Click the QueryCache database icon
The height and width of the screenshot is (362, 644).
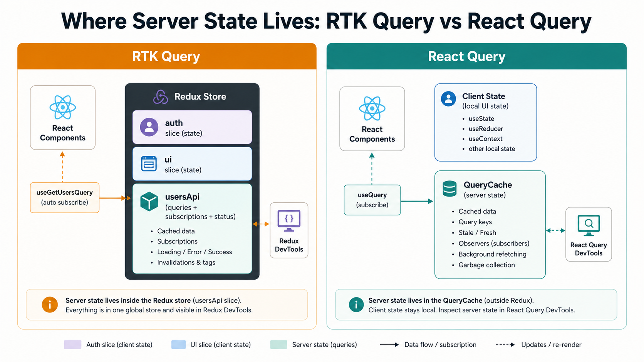[x=449, y=189]
